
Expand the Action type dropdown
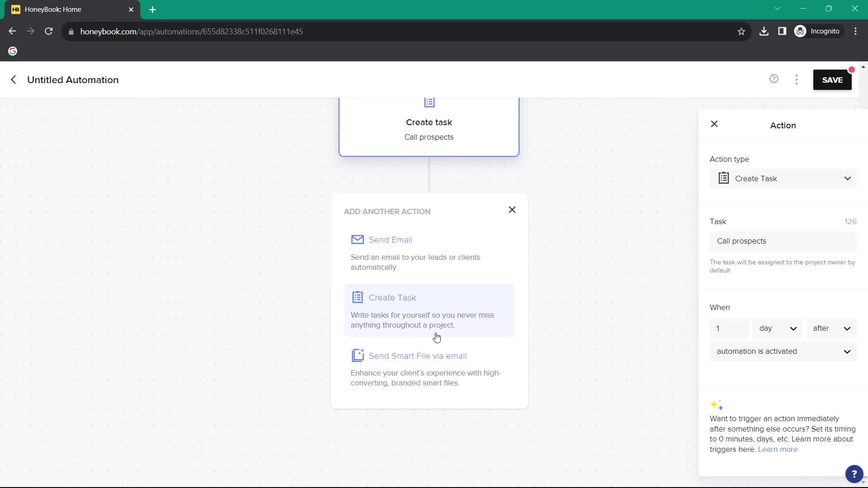click(784, 178)
